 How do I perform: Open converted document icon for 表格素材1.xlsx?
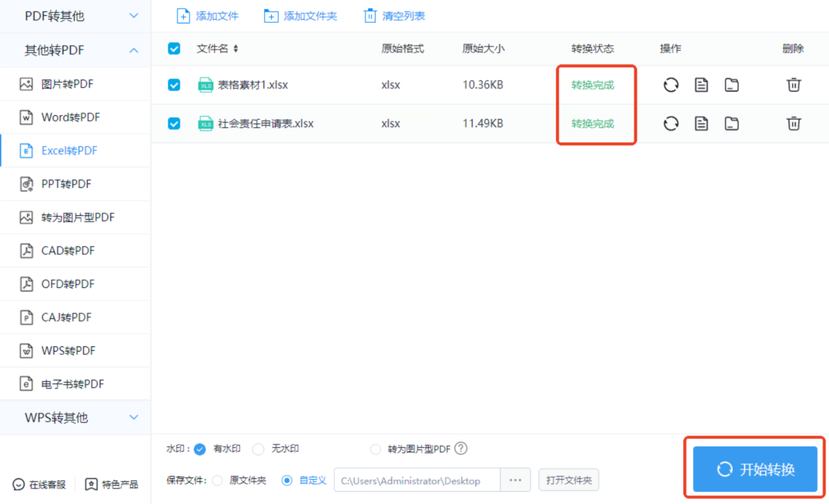[x=701, y=85]
